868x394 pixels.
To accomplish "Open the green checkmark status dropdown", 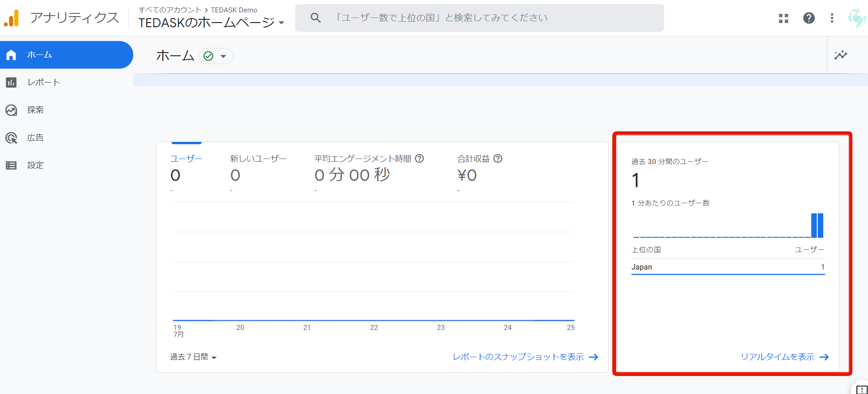I will pyautogui.click(x=216, y=56).
